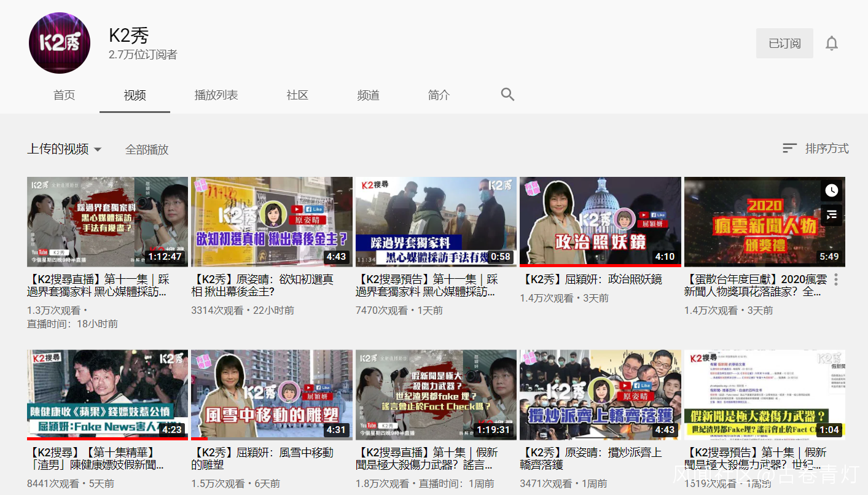Open the 1:12:47 第十一集 livestream thumbnail
This screenshot has height=495, width=868.
108,222
